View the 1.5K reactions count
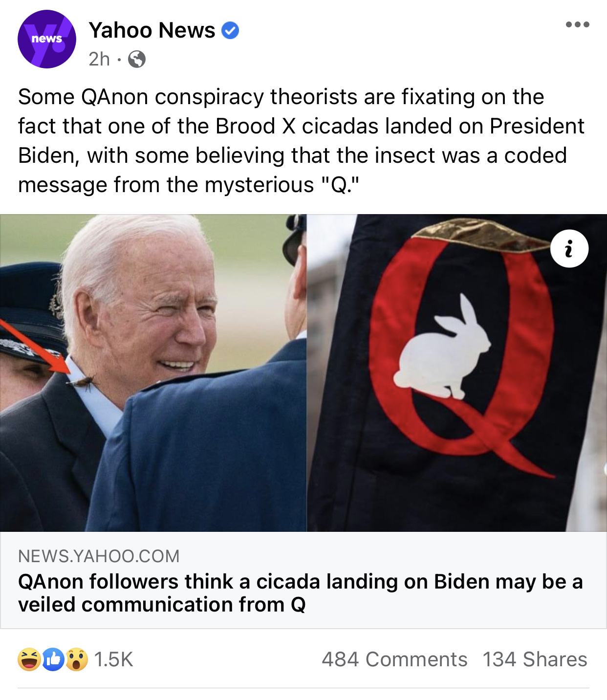 click(113, 659)
